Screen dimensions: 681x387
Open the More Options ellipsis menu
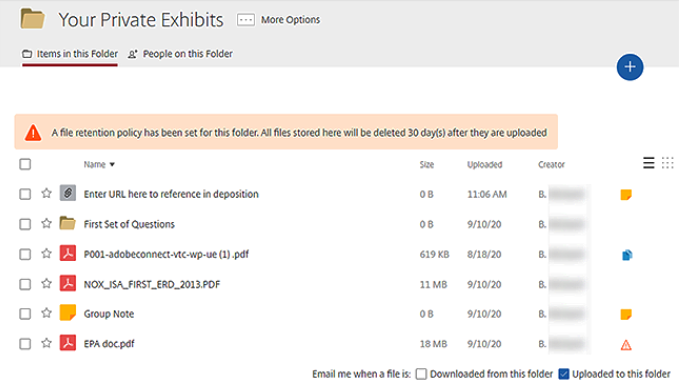pyautogui.click(x=245, y=20)
